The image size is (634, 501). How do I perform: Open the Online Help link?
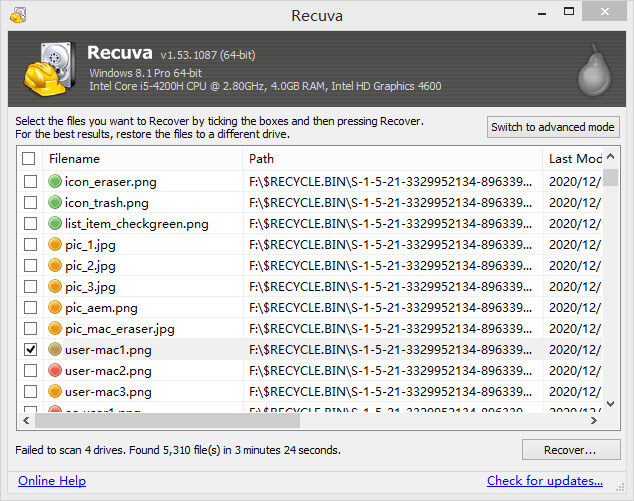pos(52,481)
